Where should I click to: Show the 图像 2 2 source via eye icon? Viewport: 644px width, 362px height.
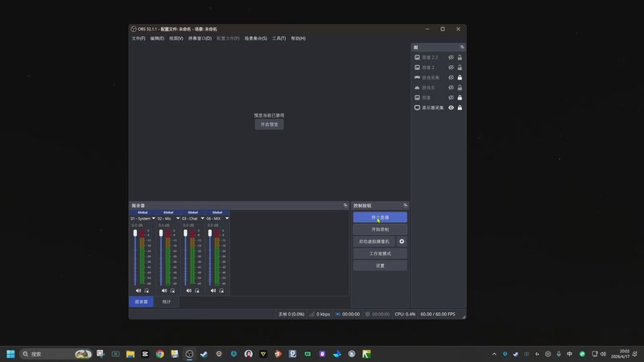451,57
